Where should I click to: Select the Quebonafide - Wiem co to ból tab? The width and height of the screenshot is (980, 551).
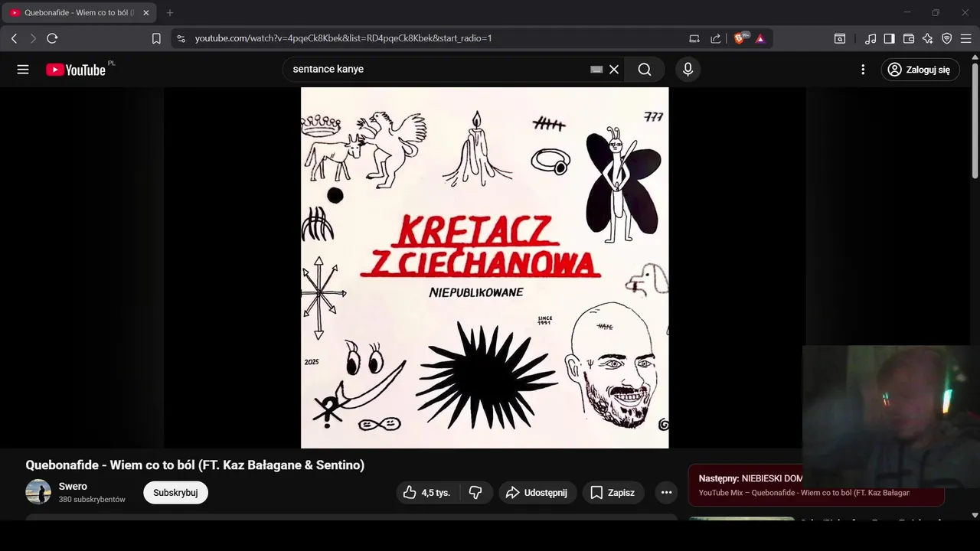click(79, 13)
